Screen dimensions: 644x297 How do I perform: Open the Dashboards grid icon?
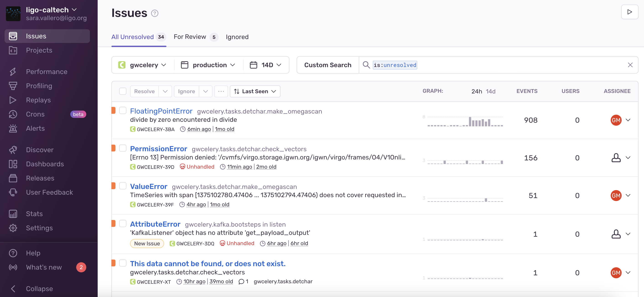tap(13, 164)
